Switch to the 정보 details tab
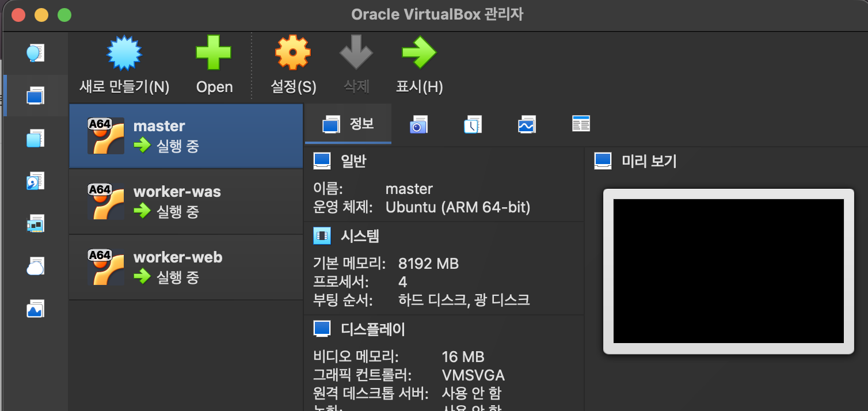 pos(348,124)
